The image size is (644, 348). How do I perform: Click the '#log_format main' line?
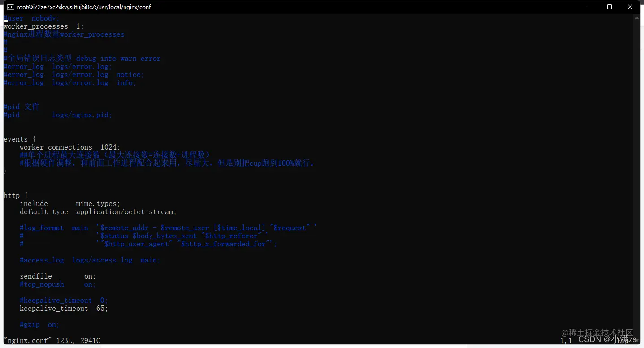tap(168, 228)
